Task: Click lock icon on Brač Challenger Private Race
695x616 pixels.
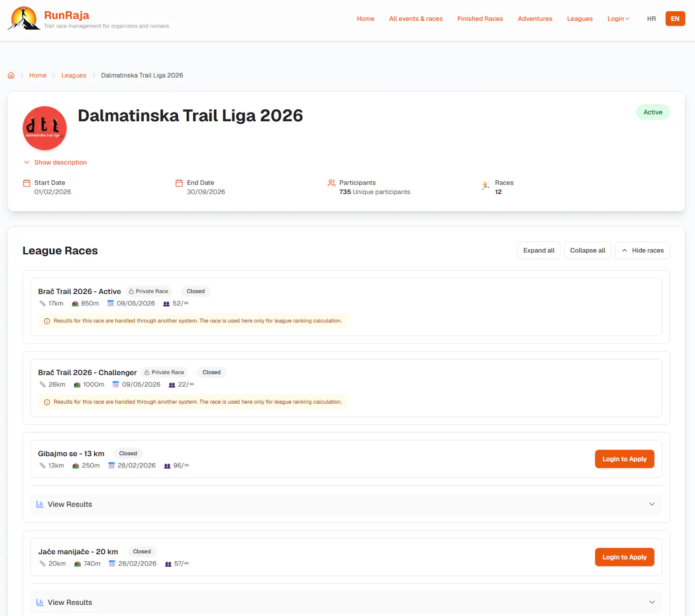Action: [x=147, y=372]
